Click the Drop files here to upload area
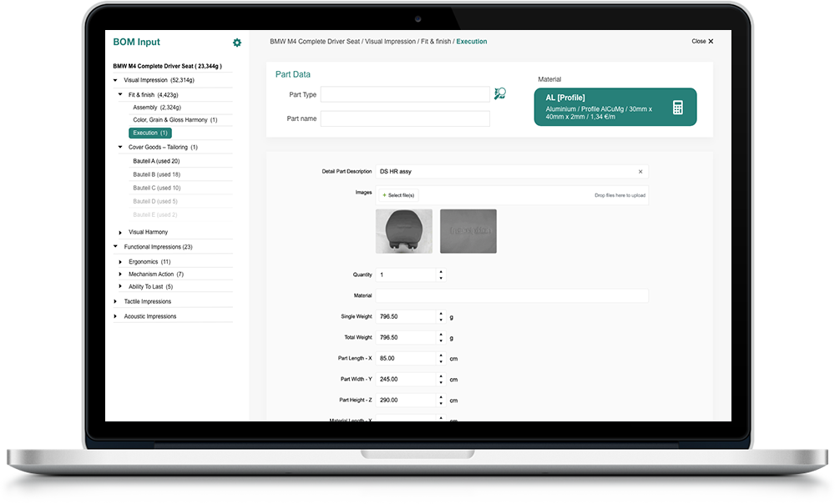The height and width of the screenshot is (504, 835). pyautogui.click(x=620, y=195)
